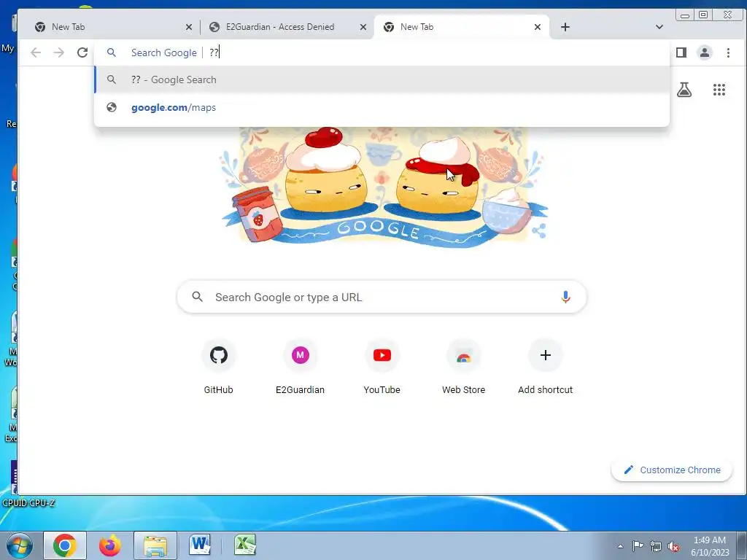Open the Google apps grid
This screenshot has width=747, height=560.
[719, 90]
